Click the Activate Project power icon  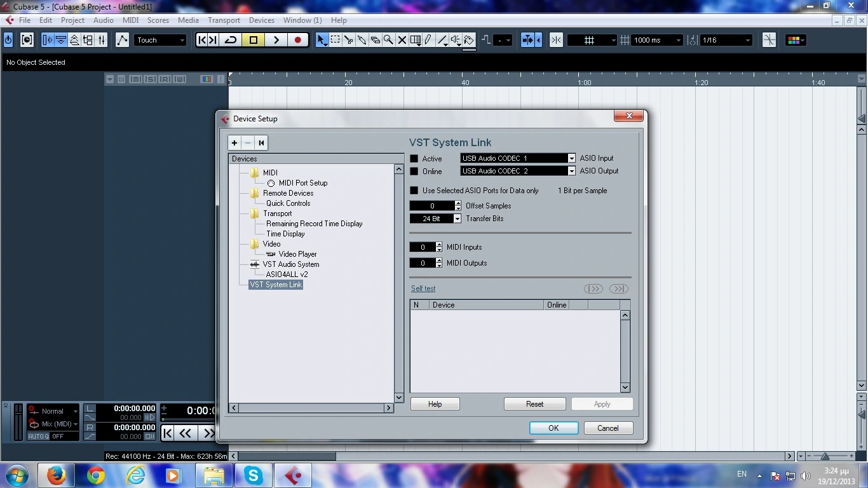[8, 40]
